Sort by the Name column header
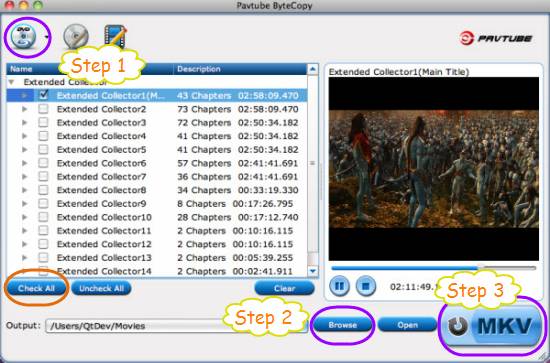Image resolution: width=550 pixels, height=363 pixels. click(90, 69)
